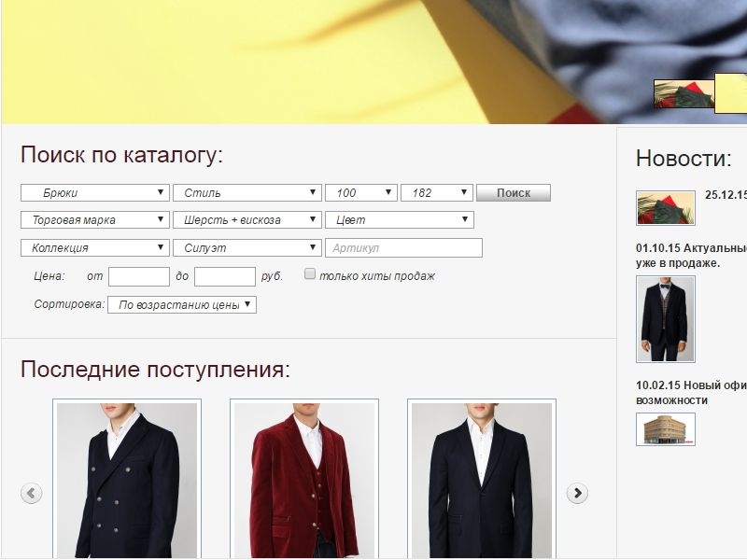Click the tuxedo news image thumbnail
This screenshot has width=747, height=560.
[665, 319]
